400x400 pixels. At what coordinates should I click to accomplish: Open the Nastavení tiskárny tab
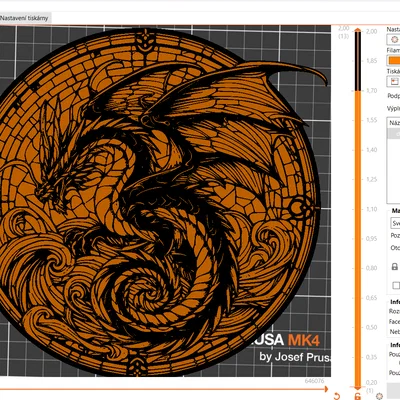[x=24, y=18]
